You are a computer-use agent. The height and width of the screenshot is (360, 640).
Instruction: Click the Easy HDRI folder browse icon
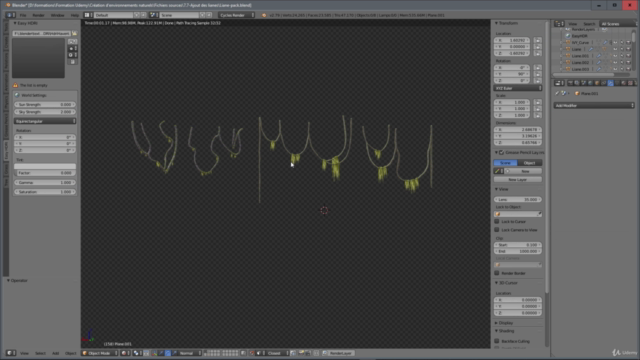[74, 33]
